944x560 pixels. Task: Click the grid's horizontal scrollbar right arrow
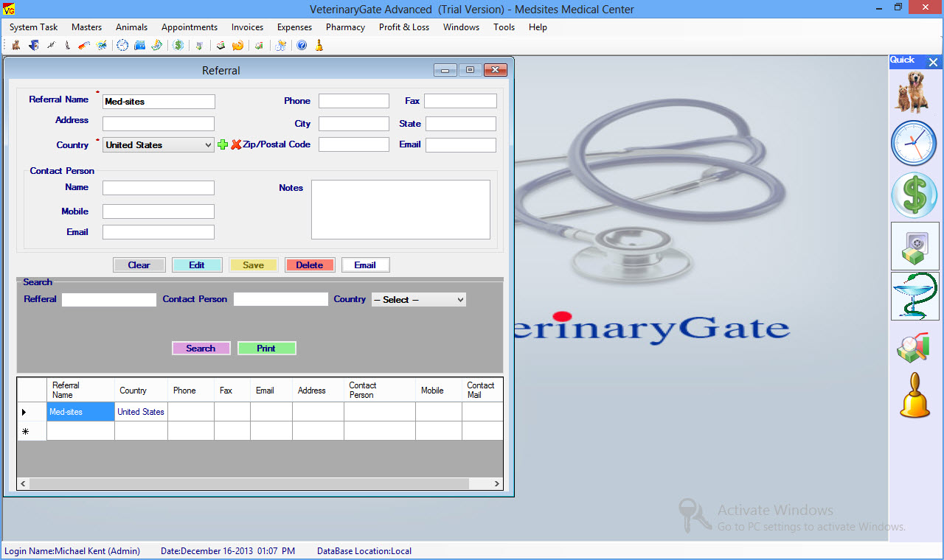[498, 484]
